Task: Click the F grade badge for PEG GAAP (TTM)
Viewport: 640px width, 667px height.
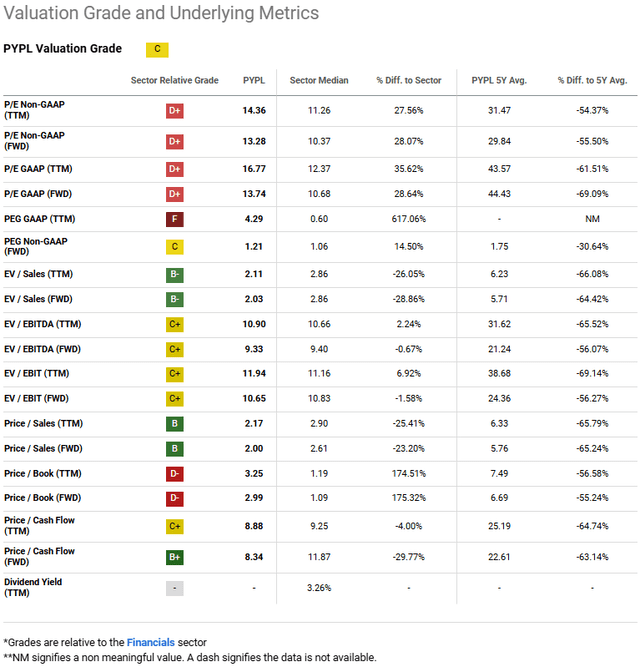Action: [x=175, y=218]
